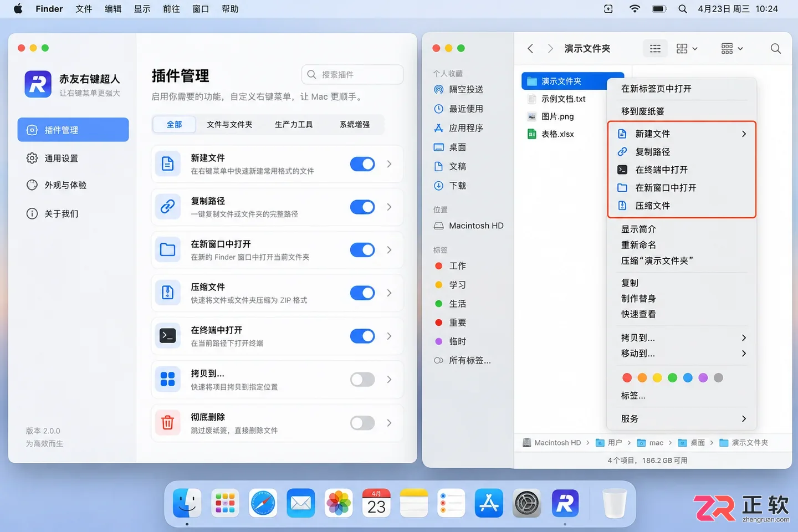Apply the green tag color in context menu
Screen dimensions: 798x532
coord(672,378)
